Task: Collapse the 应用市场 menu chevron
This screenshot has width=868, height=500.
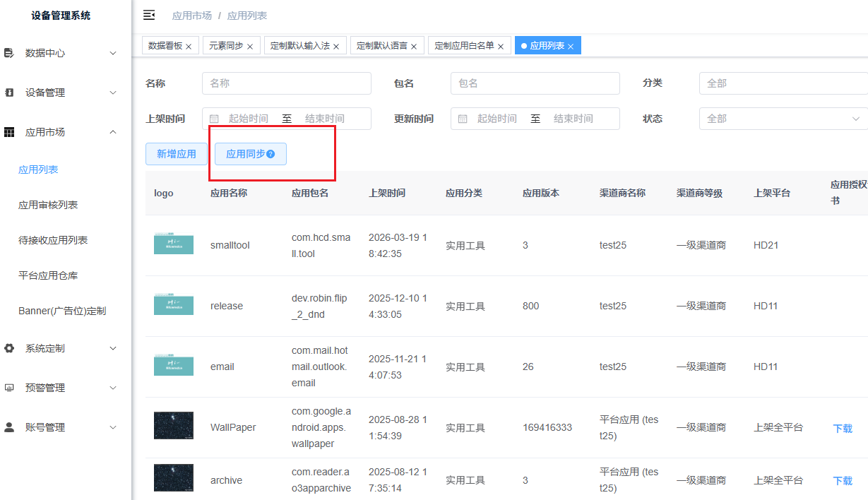Action: [x=113, y=132]
